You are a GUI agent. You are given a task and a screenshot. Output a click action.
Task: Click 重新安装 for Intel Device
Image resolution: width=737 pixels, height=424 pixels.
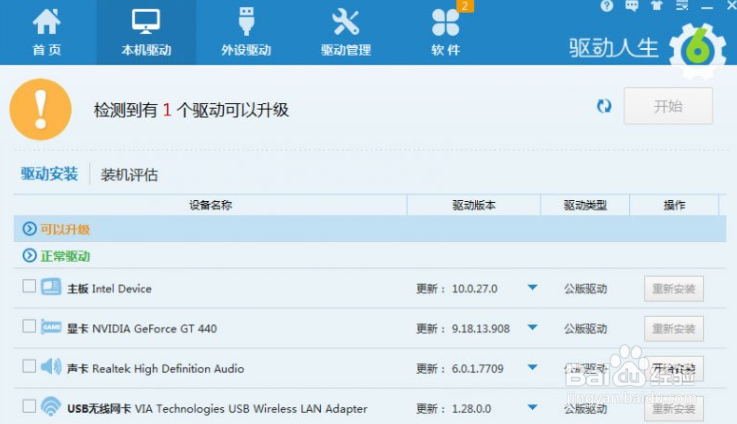(674, 289)
